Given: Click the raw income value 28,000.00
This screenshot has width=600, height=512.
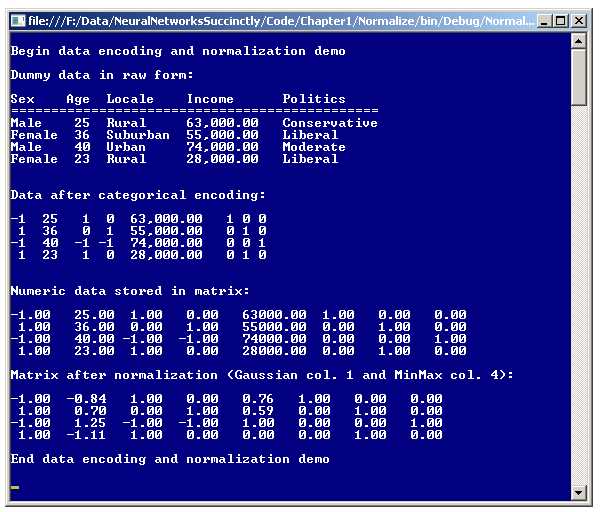Looking at the screenshot, I should [x=222, y=159].
